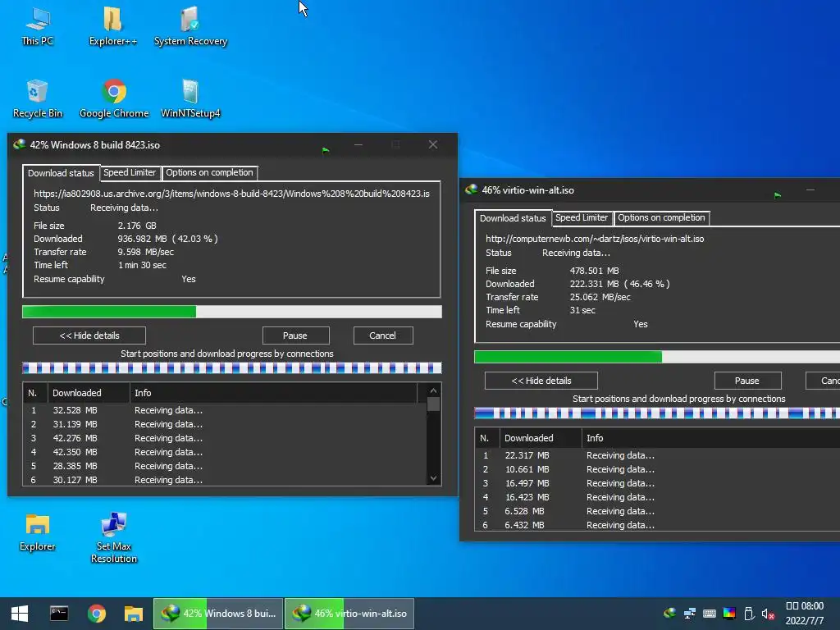Select connection row with 42.276 MB downloaded
The width and height of the screenshot is (840, 630).
coord(225,438)
